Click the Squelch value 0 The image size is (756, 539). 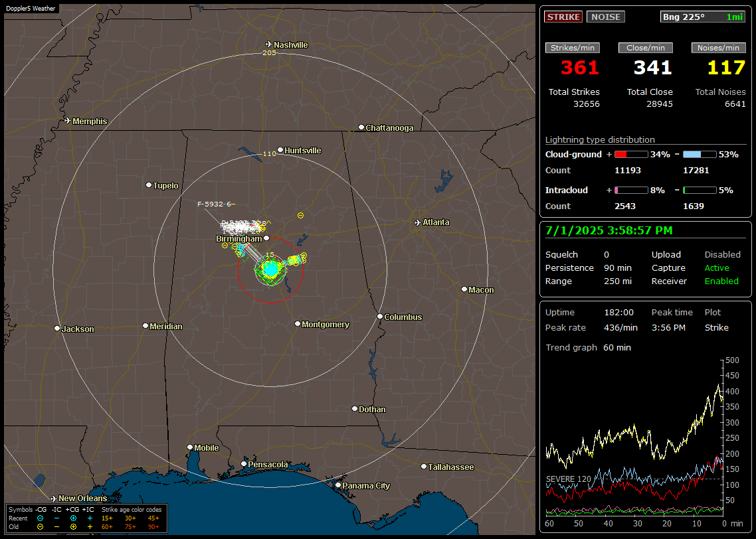[x=607, y=254]
